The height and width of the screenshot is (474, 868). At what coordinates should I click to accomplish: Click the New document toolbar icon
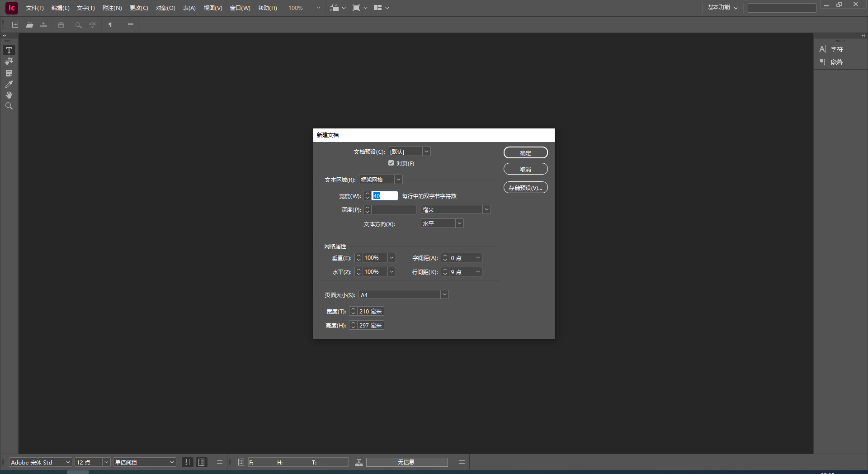[15, 25]
